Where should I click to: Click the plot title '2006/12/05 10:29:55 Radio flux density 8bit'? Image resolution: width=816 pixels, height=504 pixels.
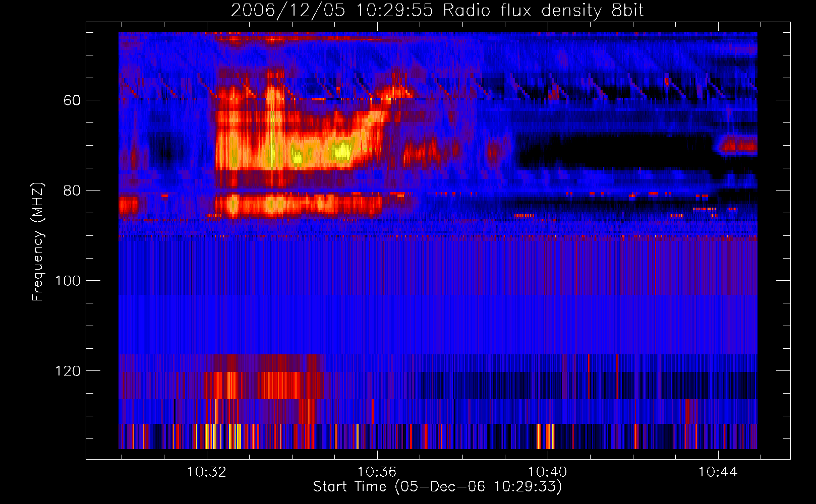pos(437,11)
